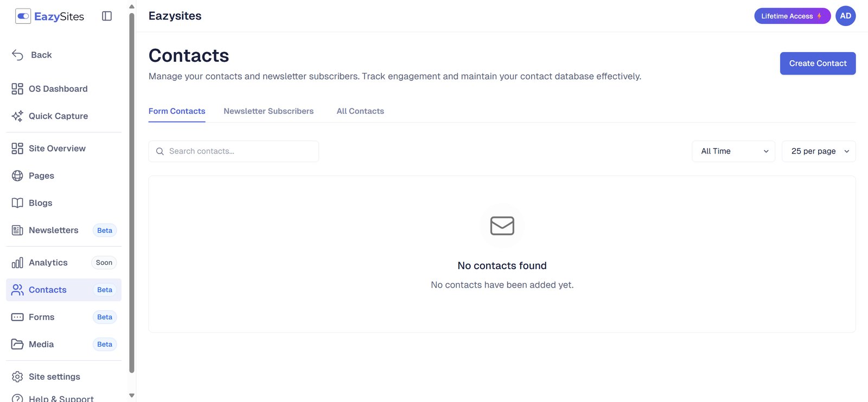This screenshot has width=868, height=402.
Task: Switch to Newsletter Subscribers tab
Action: tap(269, 111)
